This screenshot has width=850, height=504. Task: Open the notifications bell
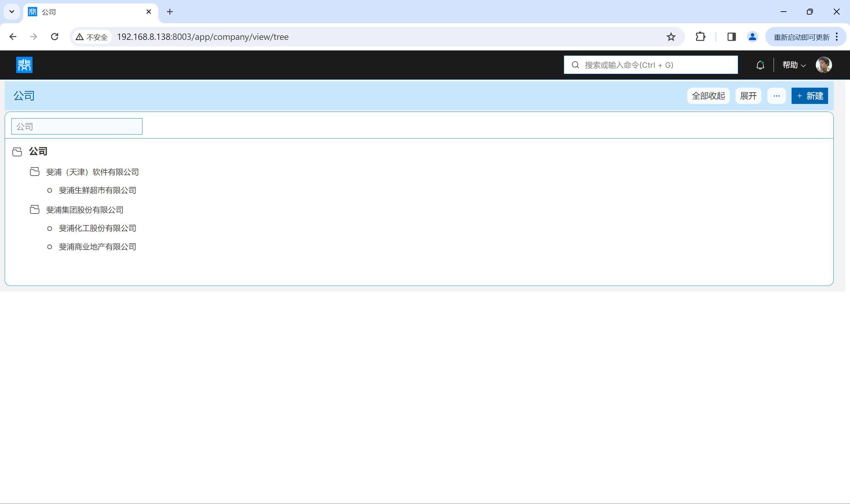(x=760, y=65)
